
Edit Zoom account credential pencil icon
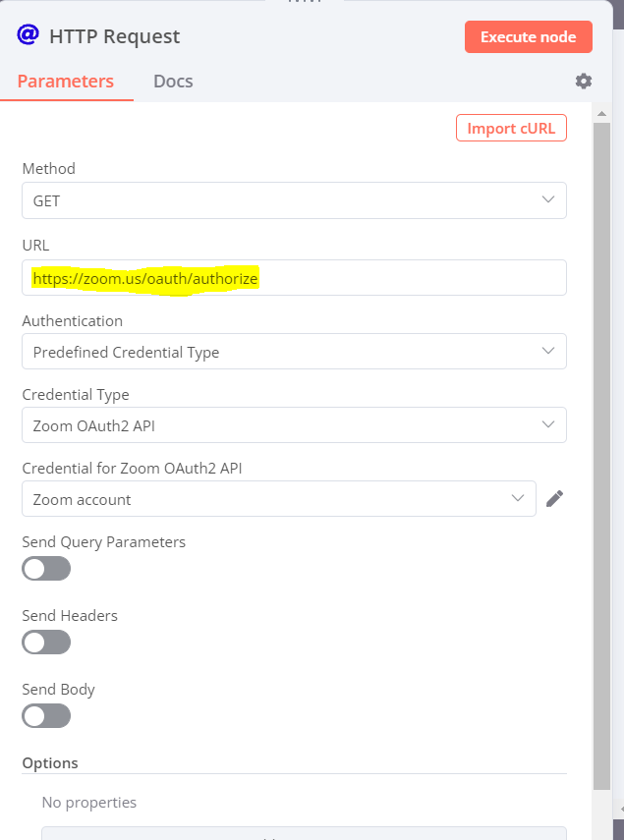(x=554, y=499)
